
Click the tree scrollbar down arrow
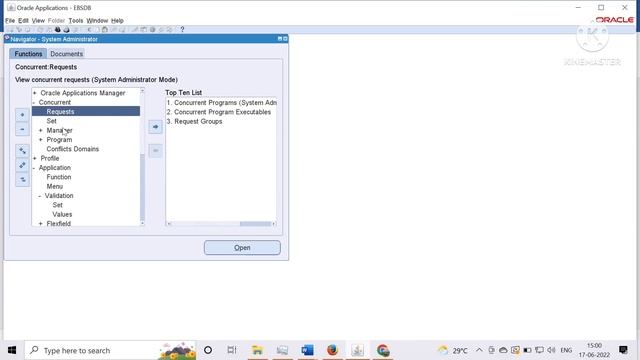(142, 223)
